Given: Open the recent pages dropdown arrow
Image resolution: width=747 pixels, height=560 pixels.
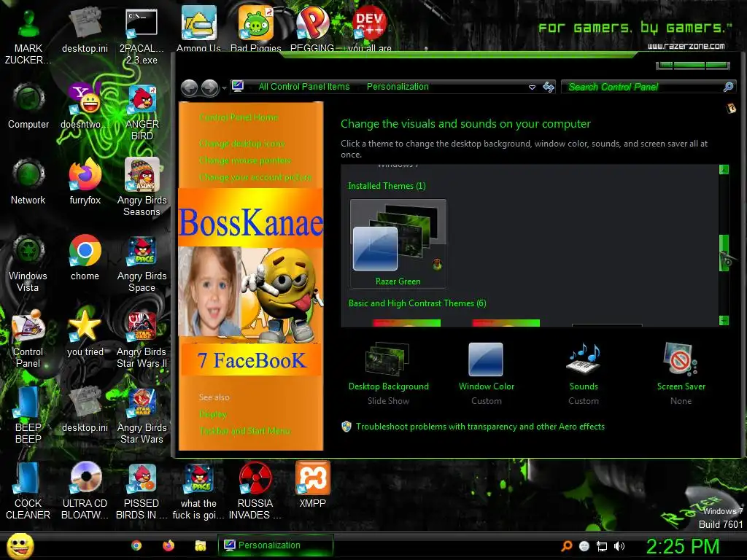Looking at the screenshot, I should [224, 88].
